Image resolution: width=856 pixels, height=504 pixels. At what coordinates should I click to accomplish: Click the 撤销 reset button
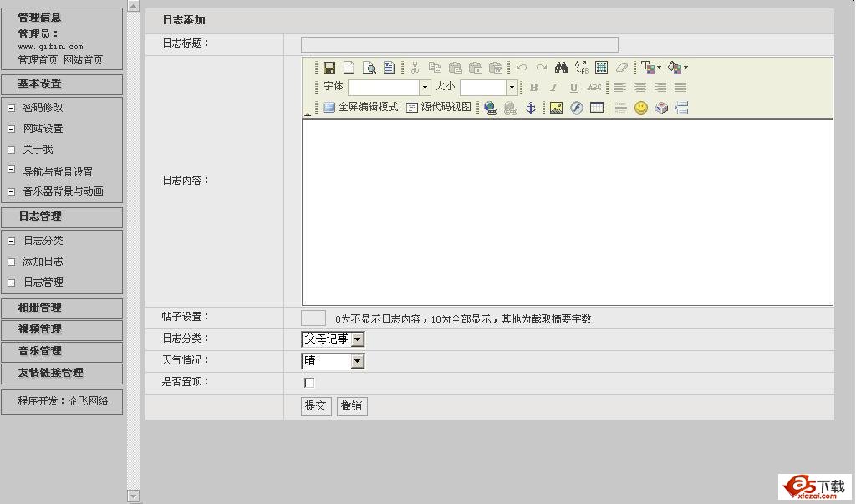[x=352, y=405]
